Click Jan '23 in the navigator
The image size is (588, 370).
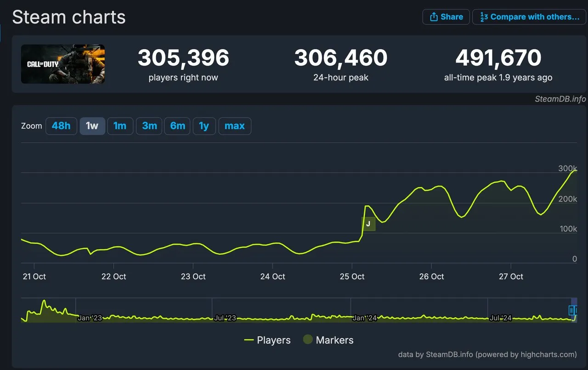click(90, 318)
